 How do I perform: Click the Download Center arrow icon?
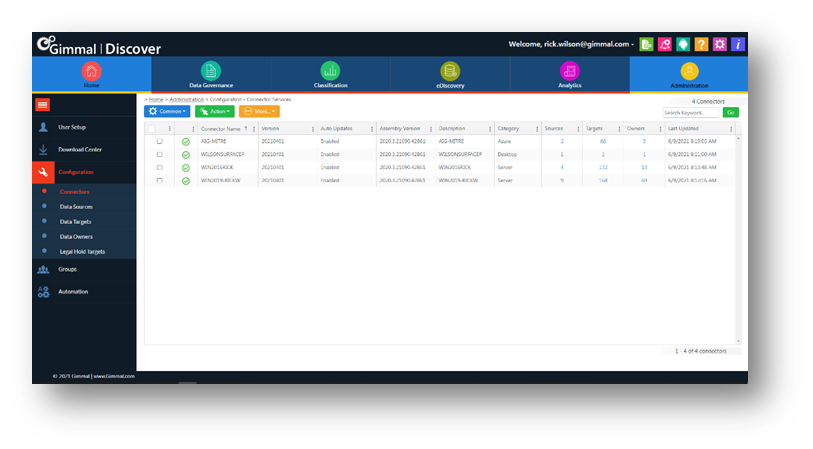pyautogui.click(x=43, y=150)
